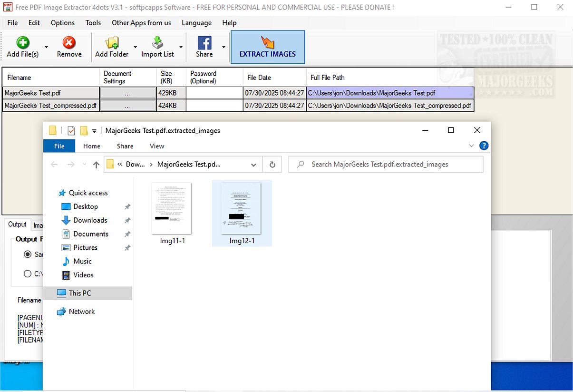Switch to the Output tab
Image resolution: width=573 pixels, height=392 pixels.
click(x=17, y=225)
